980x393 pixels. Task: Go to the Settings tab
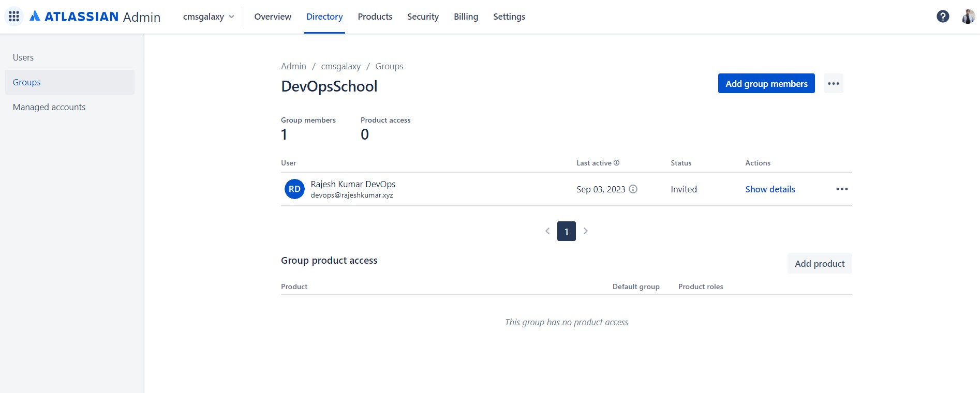point(509,17)
